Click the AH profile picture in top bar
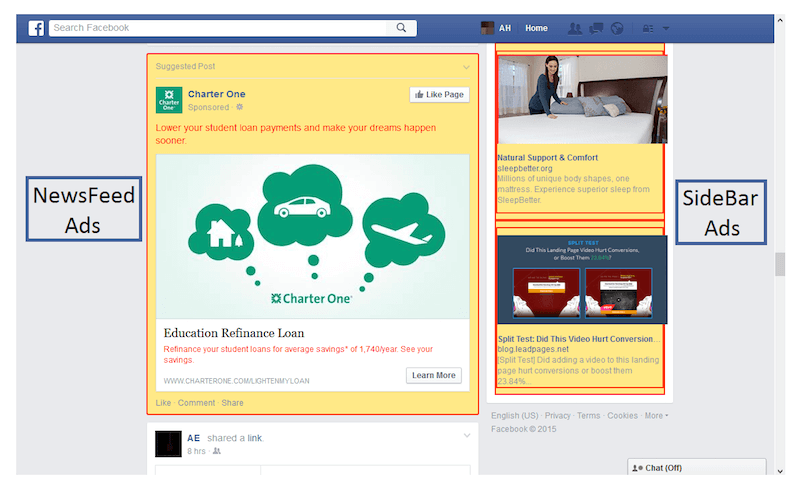Viewport: 800px width, 489px height. 487,28
